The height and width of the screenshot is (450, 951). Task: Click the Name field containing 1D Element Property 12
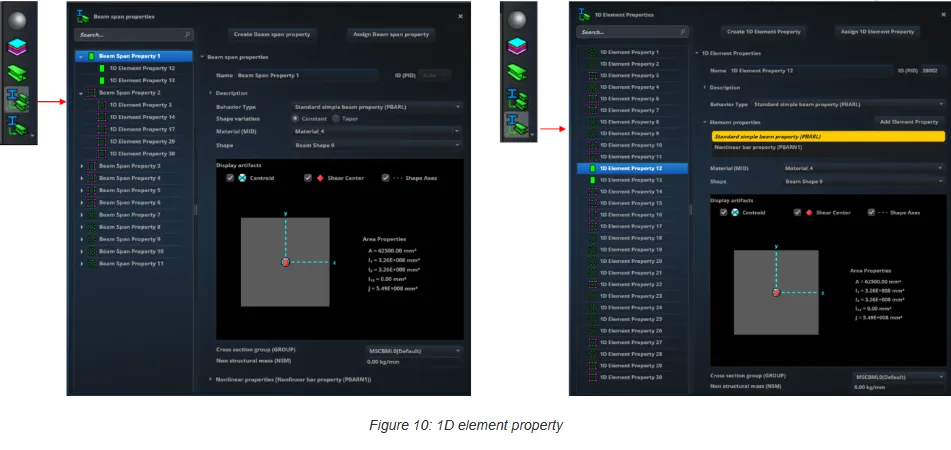[x=808, y=71]
